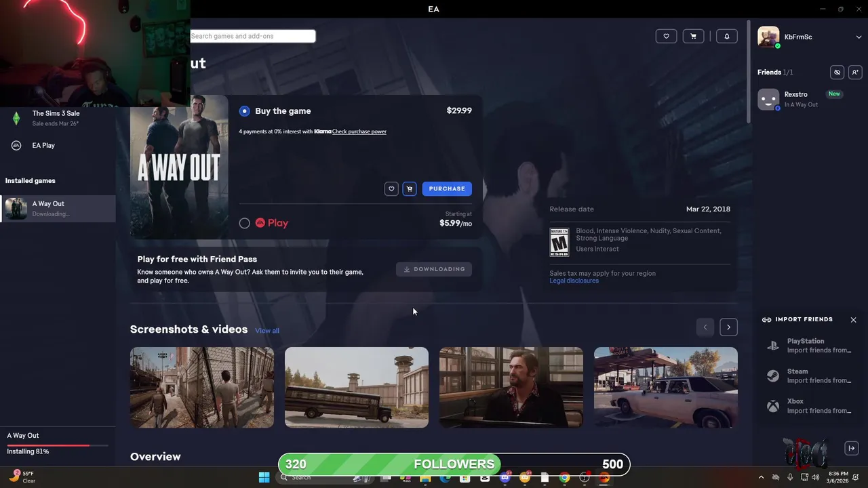Click the Play for free with Friend Pass heading
The width and height of the screenshot is (868, 488).
click(x=197, y=259)
